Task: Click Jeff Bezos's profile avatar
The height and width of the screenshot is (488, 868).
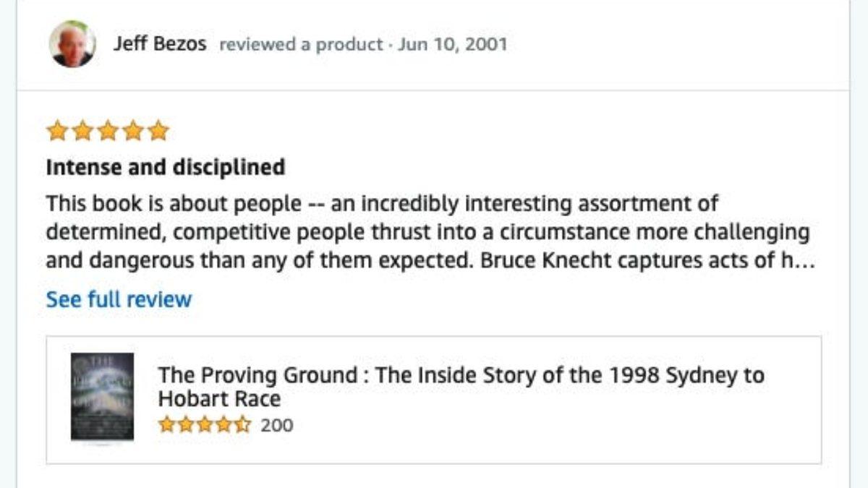Action: tap(72, 44)
